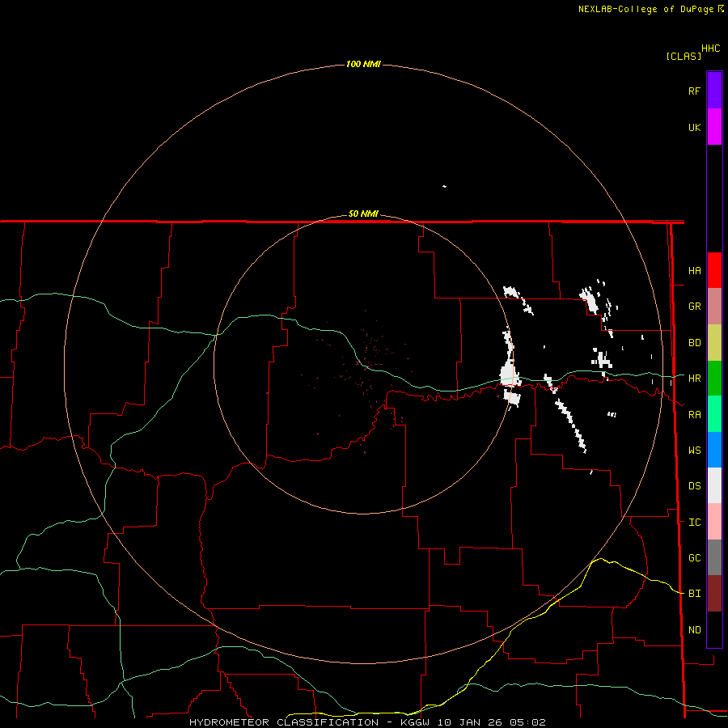Image resolution: width=728 pixels, height=728 pixels.
Task: Click the ND black legend block
Action: 714,629
